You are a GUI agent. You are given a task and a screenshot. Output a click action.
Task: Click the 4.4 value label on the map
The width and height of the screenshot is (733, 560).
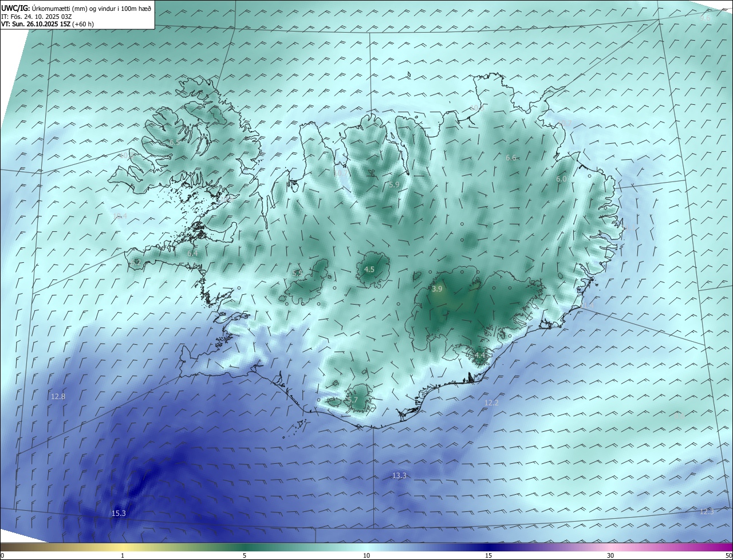pos(480,356)
